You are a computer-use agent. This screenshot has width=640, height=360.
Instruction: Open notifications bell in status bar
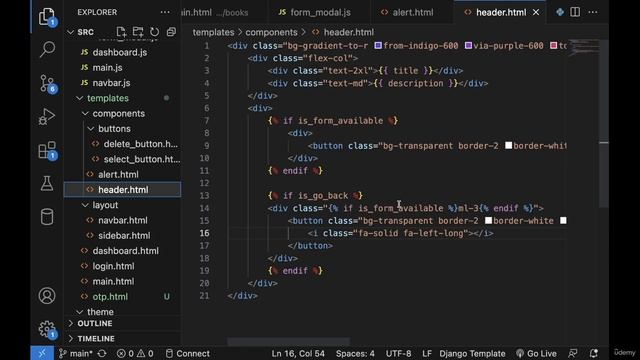click(x=594, y=353)
